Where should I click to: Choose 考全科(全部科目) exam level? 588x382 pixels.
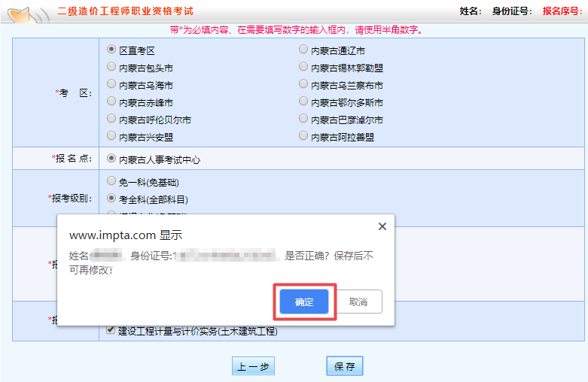[112, 199]
